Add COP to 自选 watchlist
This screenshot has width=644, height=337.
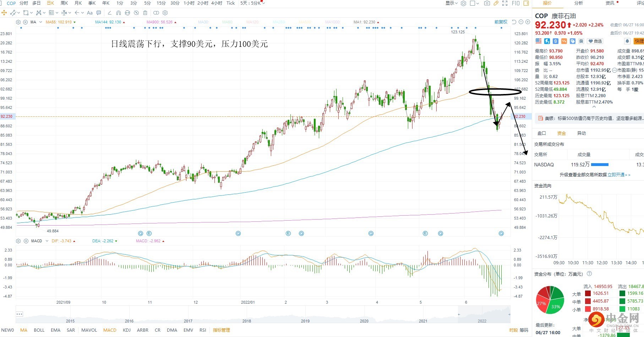[x=595, y=41]
